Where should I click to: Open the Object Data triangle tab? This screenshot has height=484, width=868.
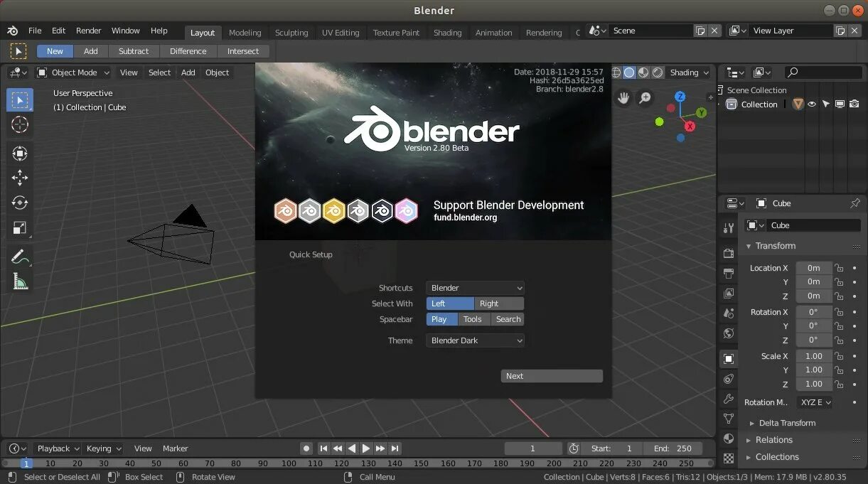[x=729, y=419]
